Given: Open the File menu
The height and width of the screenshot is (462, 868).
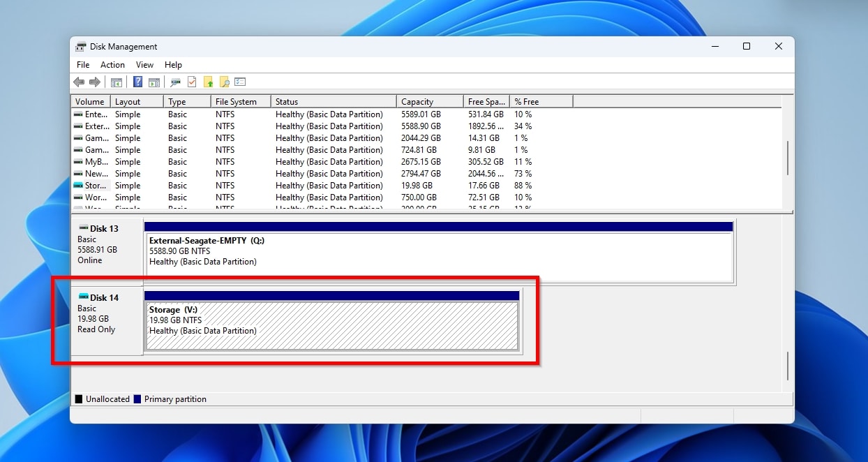Looking at the screenshot, I should (83, 65).
